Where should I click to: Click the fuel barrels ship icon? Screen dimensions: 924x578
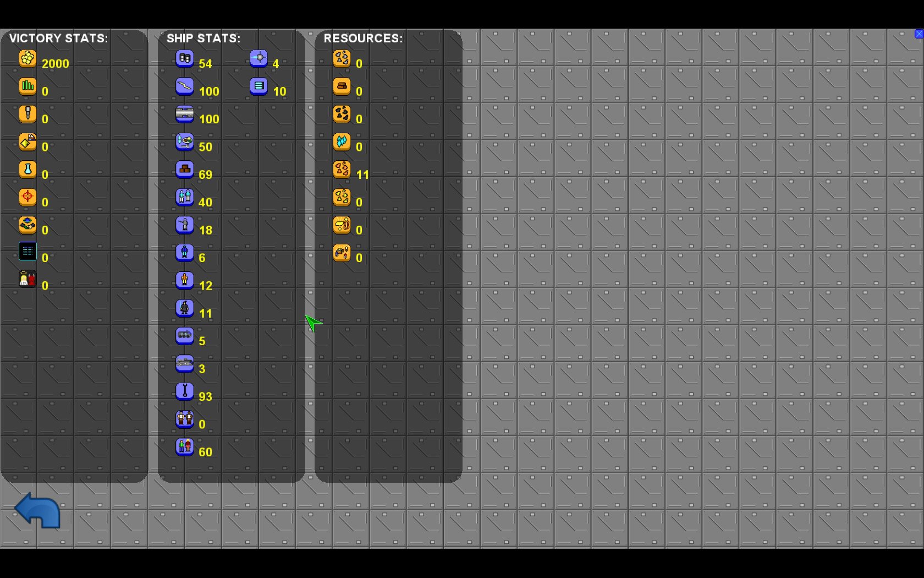[x=185, y=58]
